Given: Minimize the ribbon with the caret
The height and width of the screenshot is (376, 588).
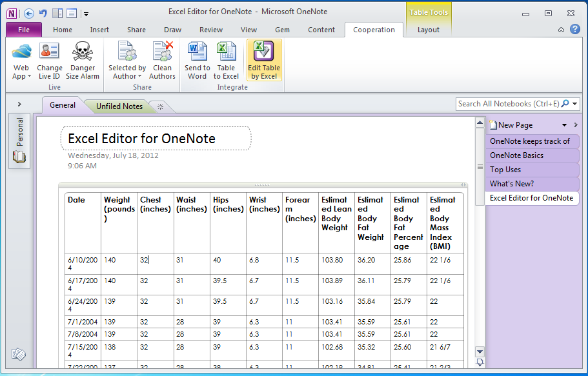Looking at the screenshot, I should tap(561, 29).
